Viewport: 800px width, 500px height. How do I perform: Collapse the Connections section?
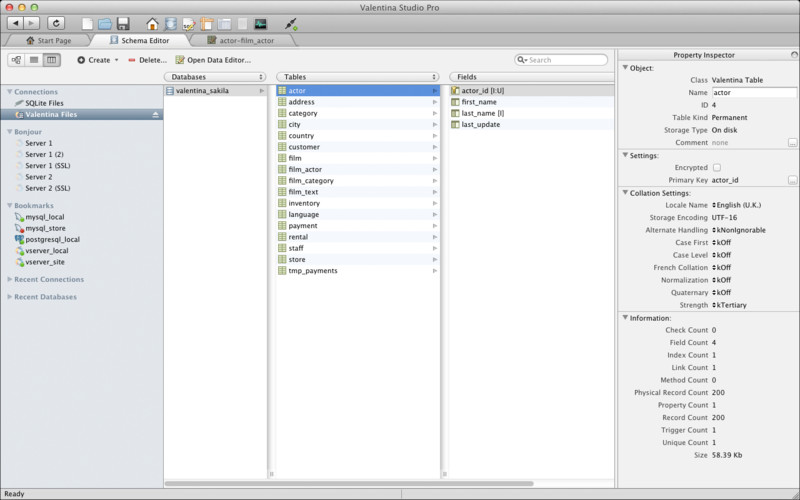[x=9, y=92]
